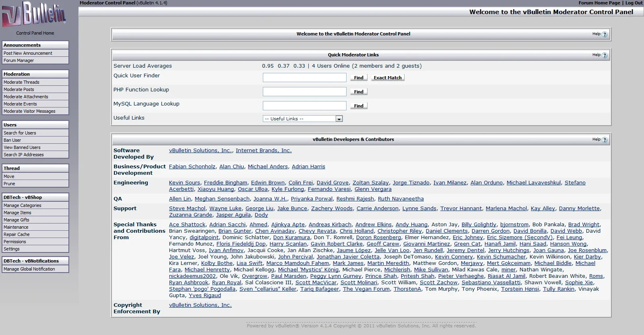644x335 pixels.
Task: Open Settings in vBShop
Action: [x=35, y=249]
